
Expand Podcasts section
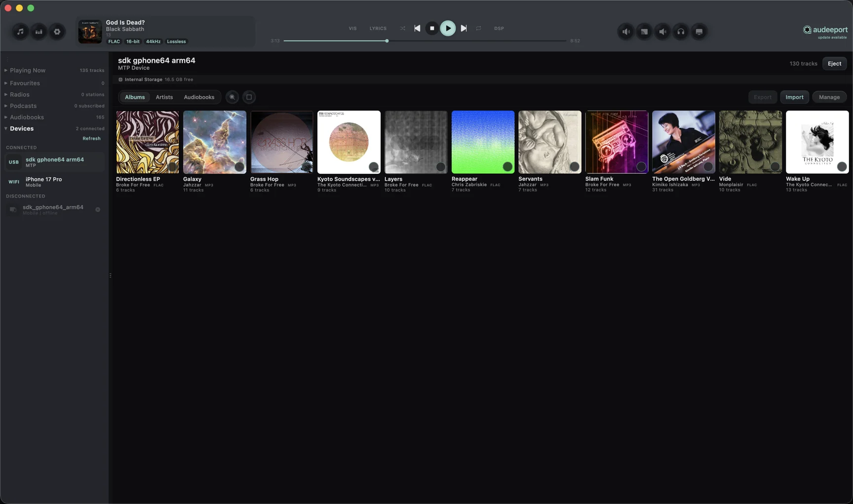[54, 106]
